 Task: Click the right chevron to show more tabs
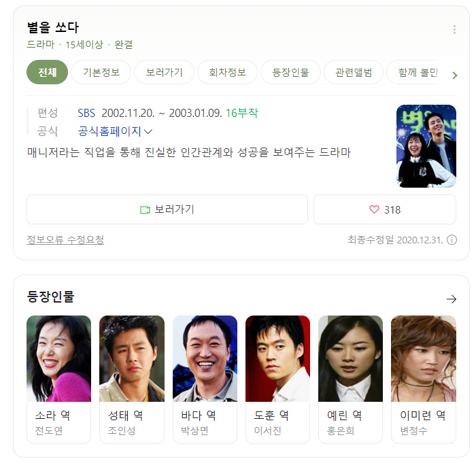click(x=454, y=75)
